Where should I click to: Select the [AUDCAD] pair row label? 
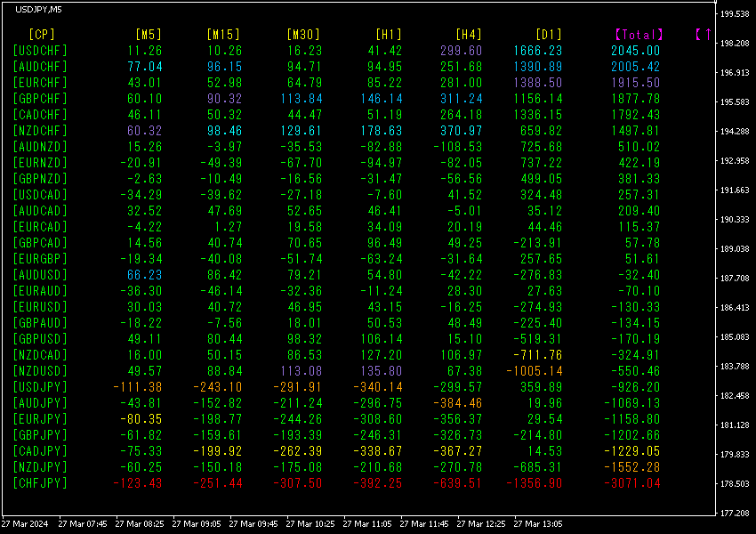tap(40, 211)
